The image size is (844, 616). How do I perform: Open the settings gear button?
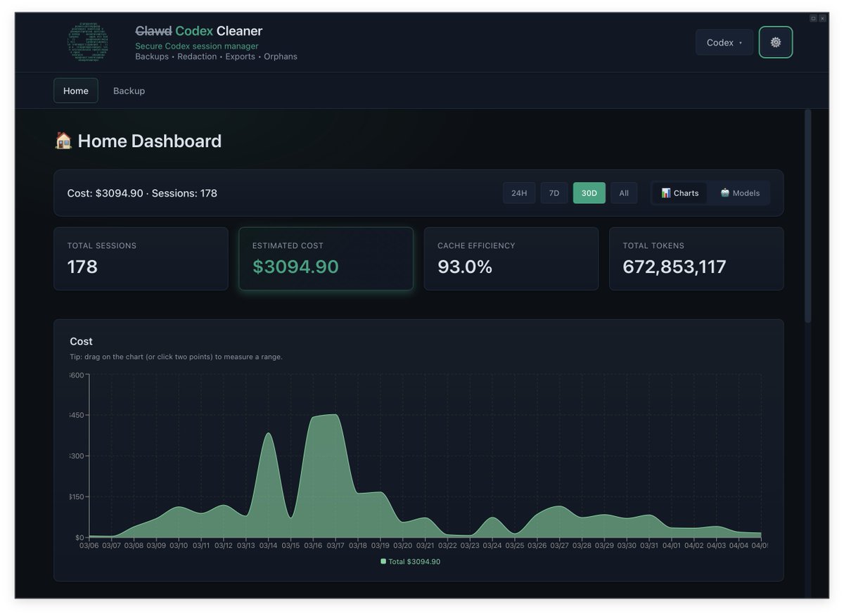(x=776, y=42)
